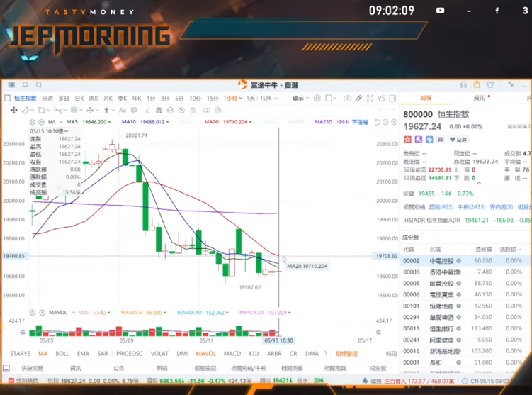Open the shirt skin theme icon

point(490,84)
